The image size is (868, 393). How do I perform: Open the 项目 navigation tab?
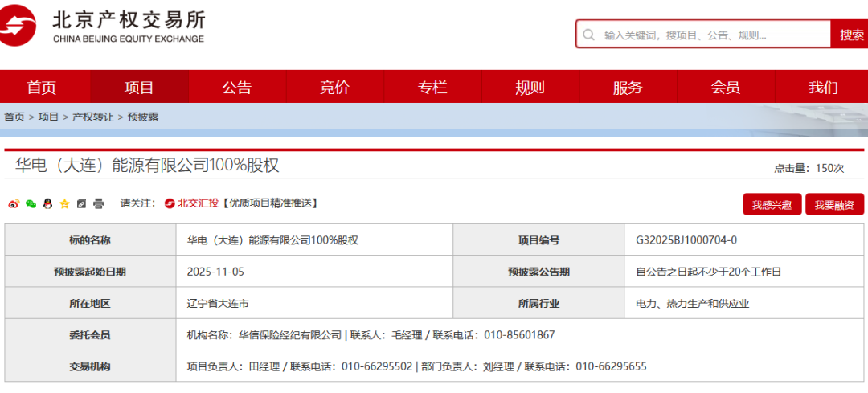139,87
